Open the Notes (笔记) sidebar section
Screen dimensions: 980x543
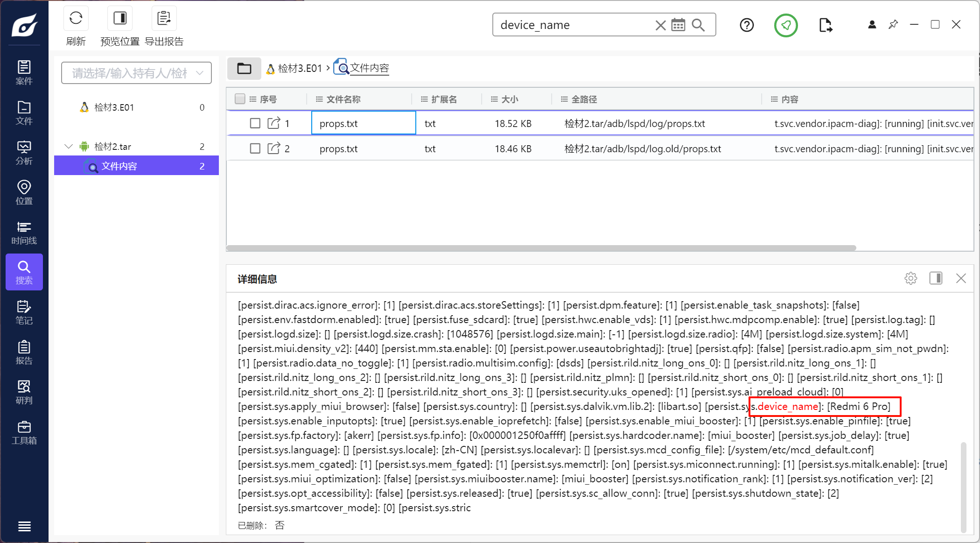tap(24, 312)
